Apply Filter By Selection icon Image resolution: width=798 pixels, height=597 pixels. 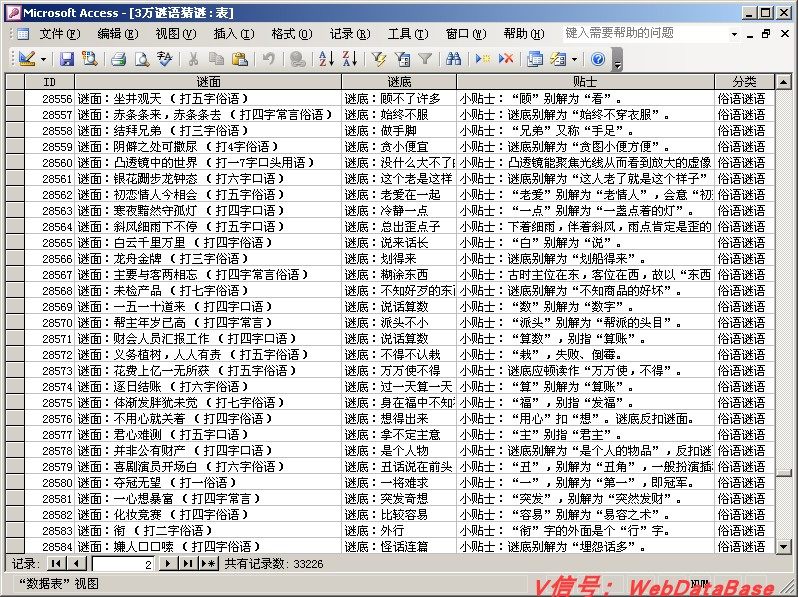click(x=379, y=59)
